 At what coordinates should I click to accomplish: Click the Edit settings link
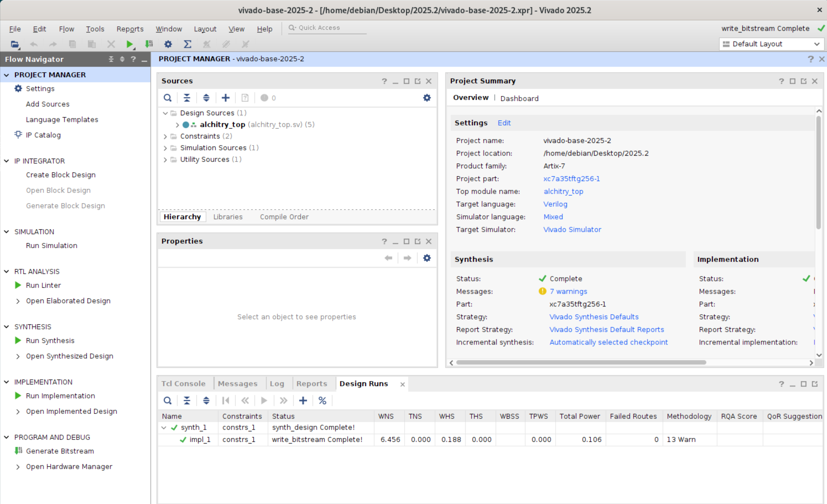click(504, 123)
